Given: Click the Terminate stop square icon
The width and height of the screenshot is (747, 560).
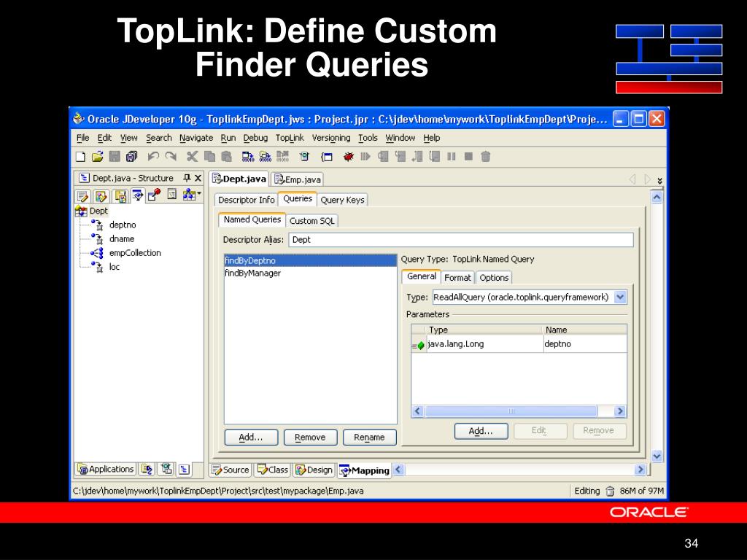Looking at the screenshot, I should (x=468, y=157).
